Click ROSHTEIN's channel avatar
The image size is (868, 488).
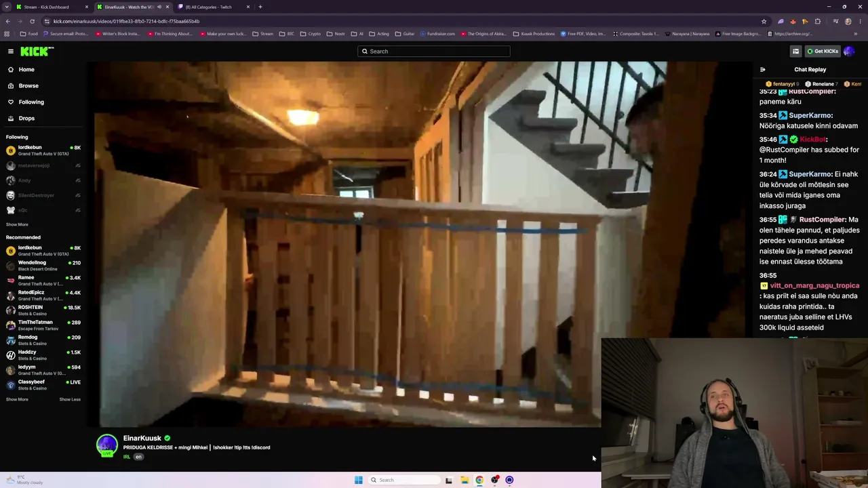tap(11, 310)
